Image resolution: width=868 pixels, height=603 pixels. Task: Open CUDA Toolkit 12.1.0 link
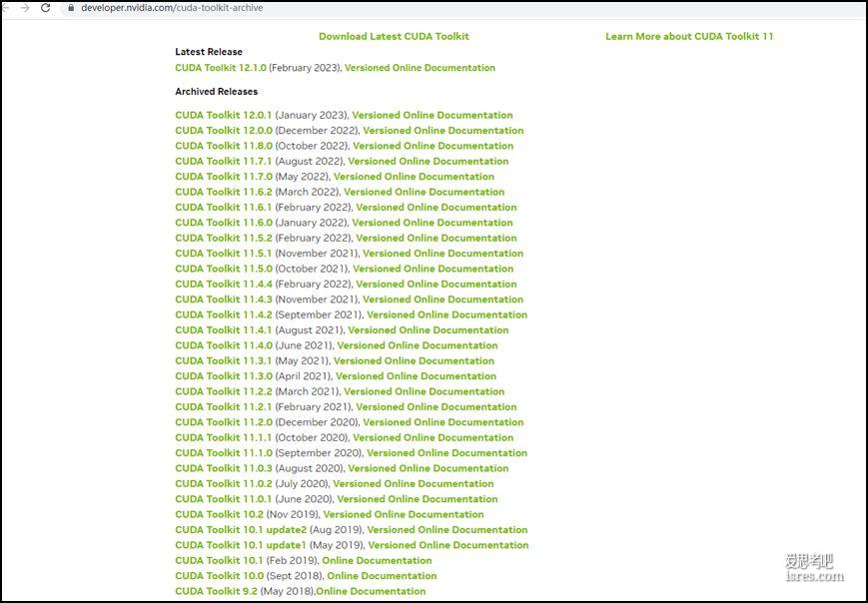pyautogui.click(x=221, y=68)
